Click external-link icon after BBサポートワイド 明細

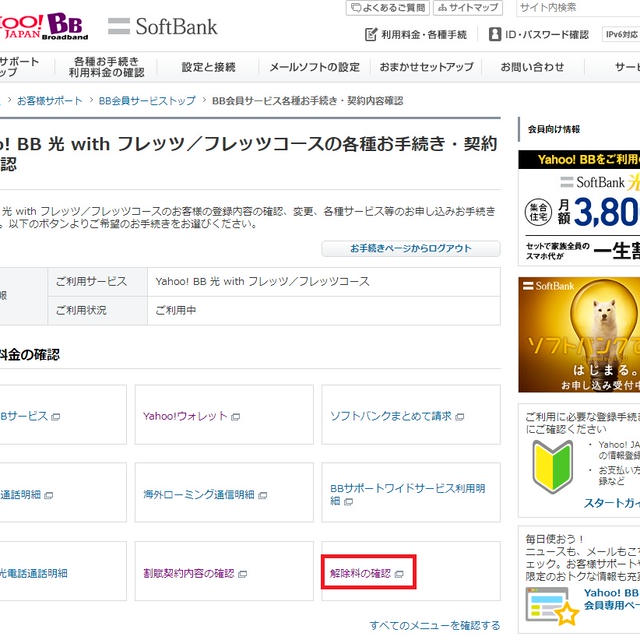(348, 502)
